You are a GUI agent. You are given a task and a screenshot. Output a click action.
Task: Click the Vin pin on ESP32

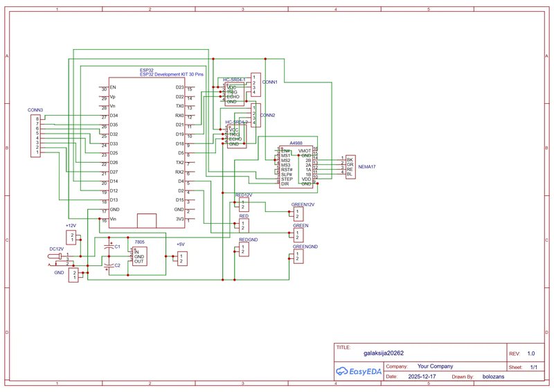pos(113,219)
